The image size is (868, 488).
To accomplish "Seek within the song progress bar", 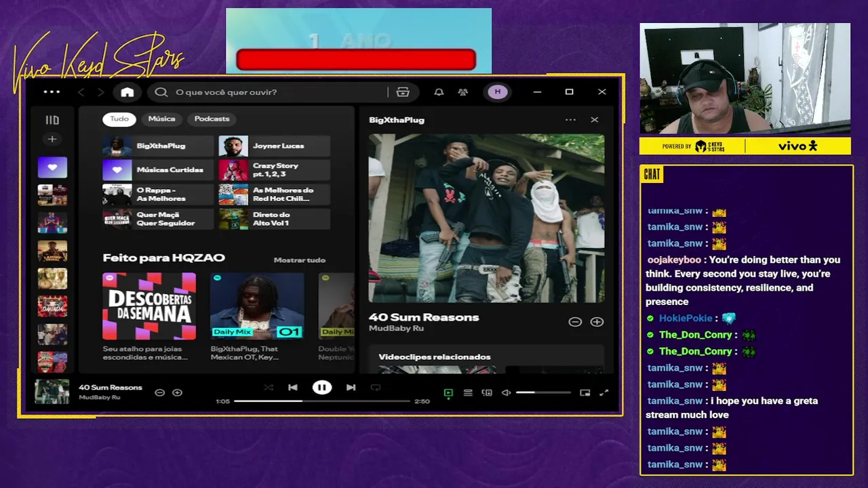I will 322,401.
